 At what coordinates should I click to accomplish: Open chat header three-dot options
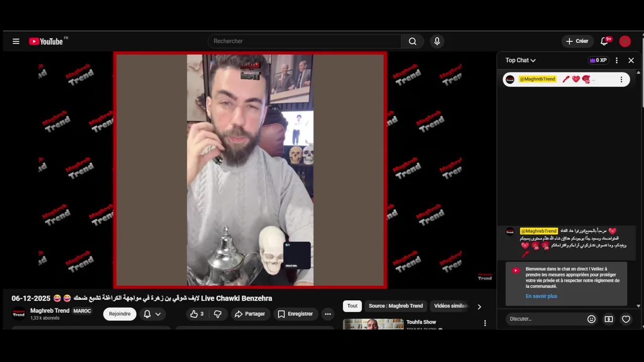pyautogui.click(x=616, y=60)
